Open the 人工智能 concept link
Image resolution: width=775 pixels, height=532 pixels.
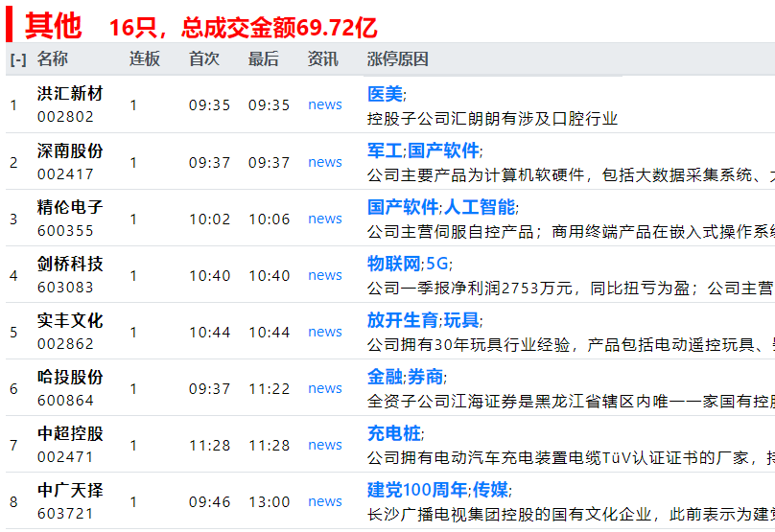(x=480, y=207)
